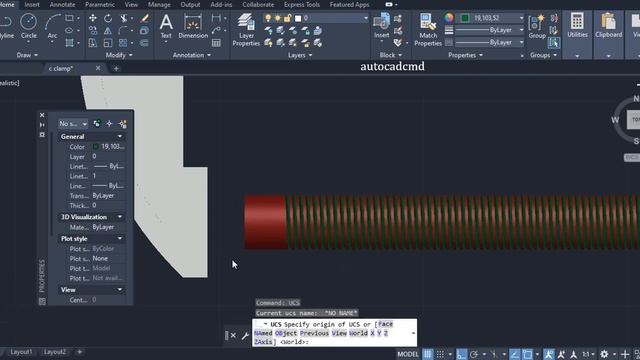Click Select Objects icon in Properties palette
640x360 pixels.
pyautogui.click(x=109, y=124)
